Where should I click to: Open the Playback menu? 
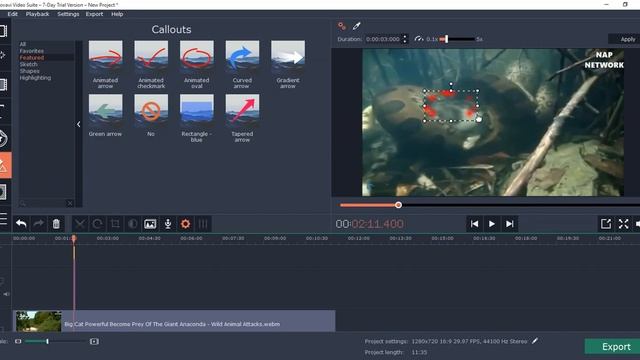[x=37, y=14]
